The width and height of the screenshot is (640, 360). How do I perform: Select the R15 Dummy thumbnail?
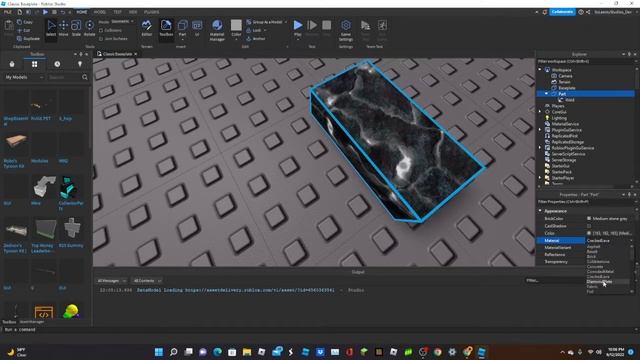[x=72, y=229]
